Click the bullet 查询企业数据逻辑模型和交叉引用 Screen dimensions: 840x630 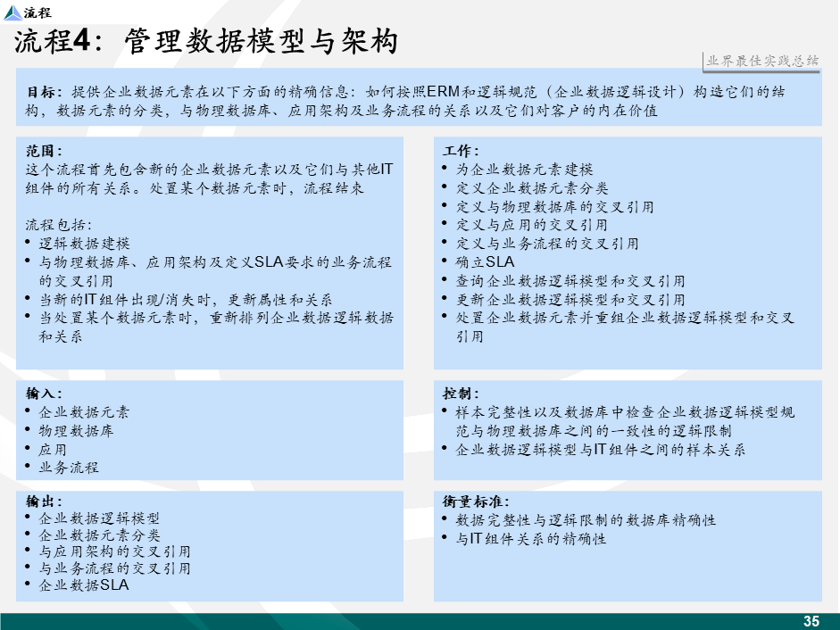tap(570, 281)
